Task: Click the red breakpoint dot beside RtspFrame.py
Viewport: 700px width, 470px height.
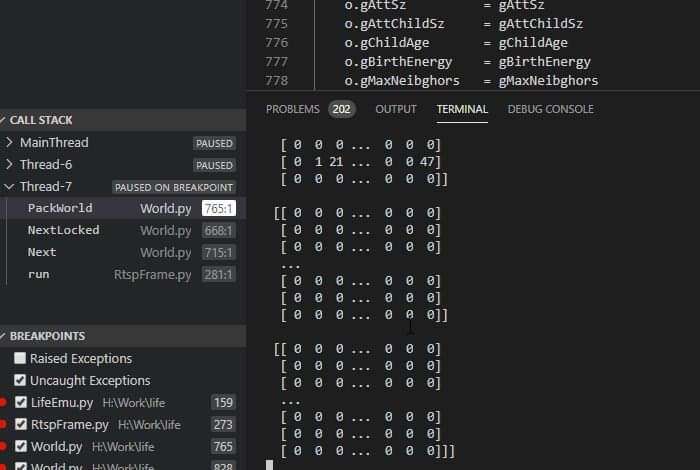Action: (x=4, y=425)
